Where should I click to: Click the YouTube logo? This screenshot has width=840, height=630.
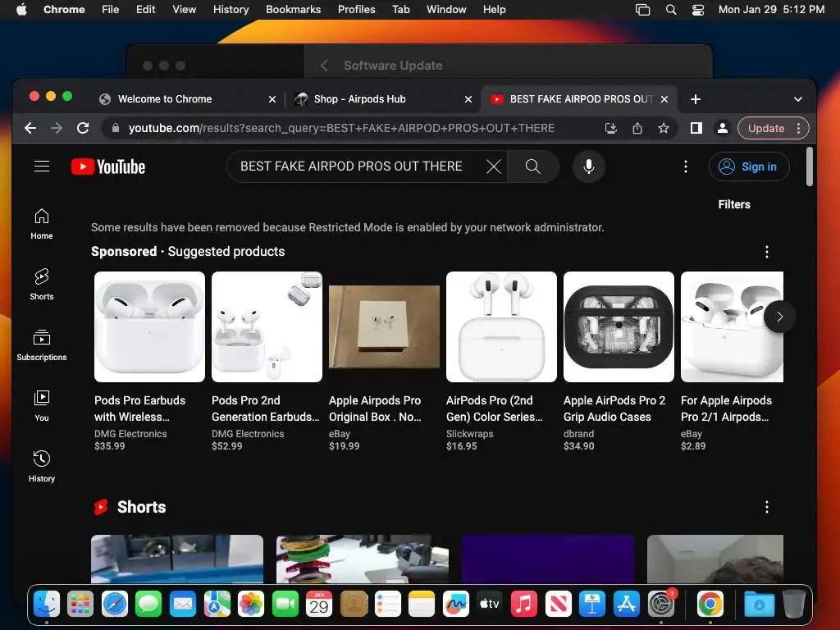(108, 167)
